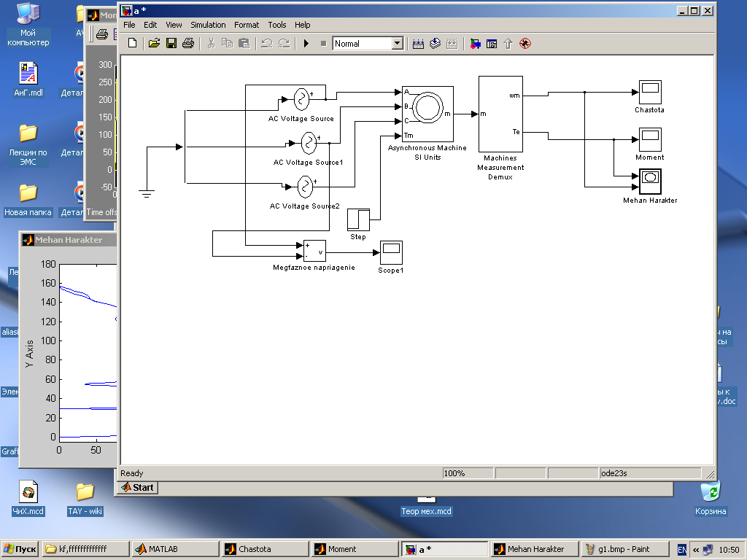Select the Chastota scope block
The width and height of the screenshot is (747, 560).
(x=650, y=92)
